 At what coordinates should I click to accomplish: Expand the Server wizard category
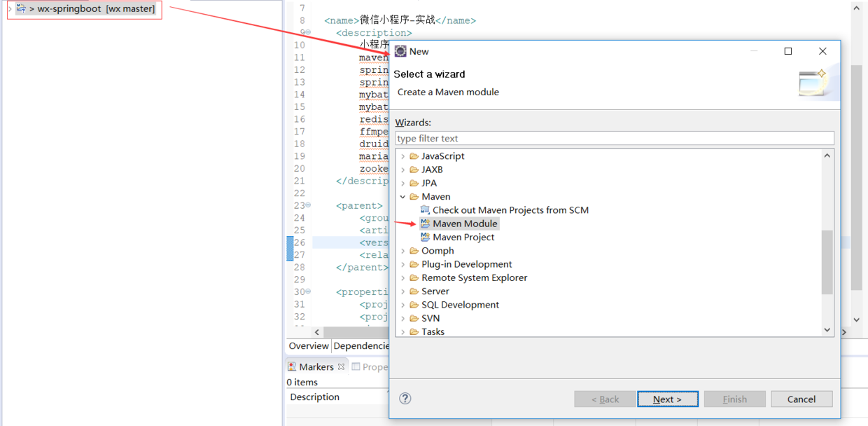[x=402, y=291]
